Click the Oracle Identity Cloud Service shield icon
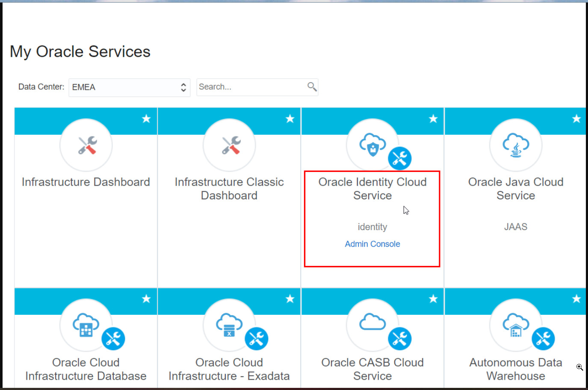The width and height of the screenshot is (588, 390). (372, 145)
